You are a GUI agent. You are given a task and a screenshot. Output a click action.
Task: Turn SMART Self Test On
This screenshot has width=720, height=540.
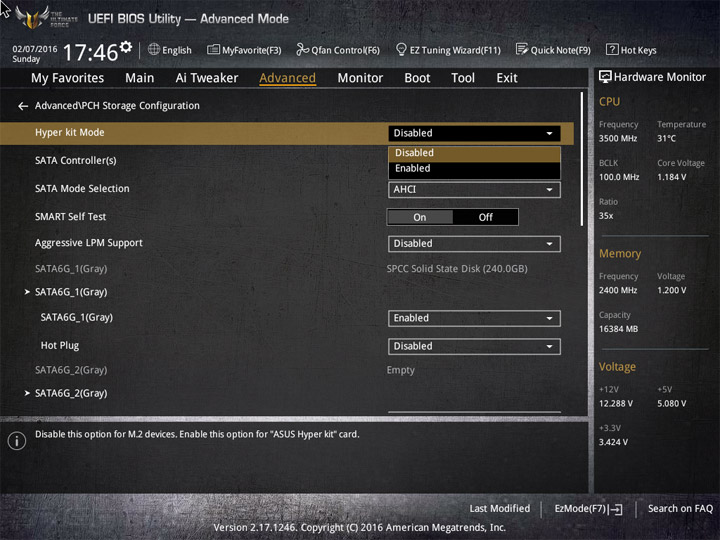coord(420,217)
